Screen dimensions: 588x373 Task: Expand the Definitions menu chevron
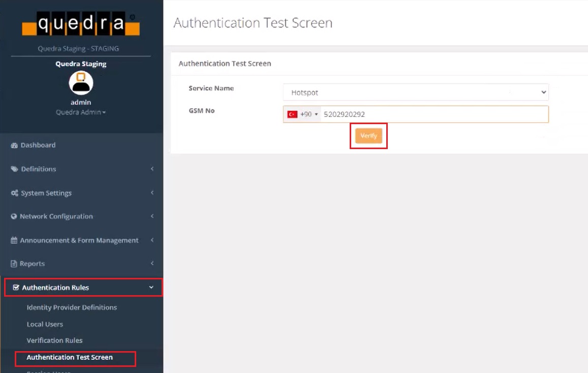click(x=152, y=169)
